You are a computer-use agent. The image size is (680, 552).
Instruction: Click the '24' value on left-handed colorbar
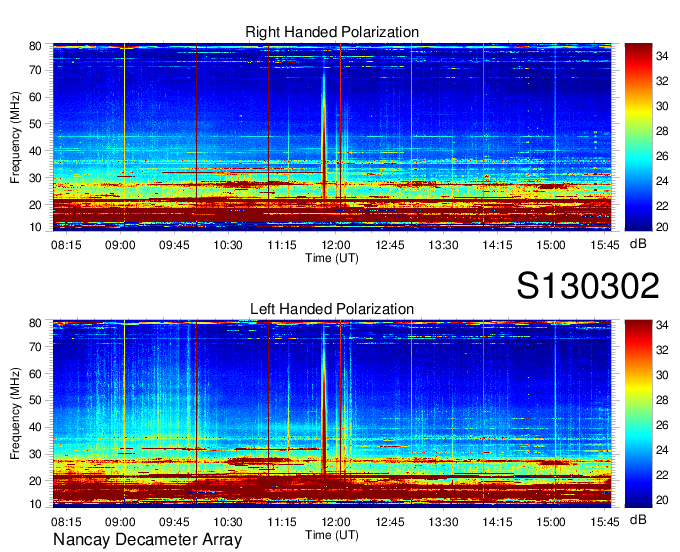point(662,450)
